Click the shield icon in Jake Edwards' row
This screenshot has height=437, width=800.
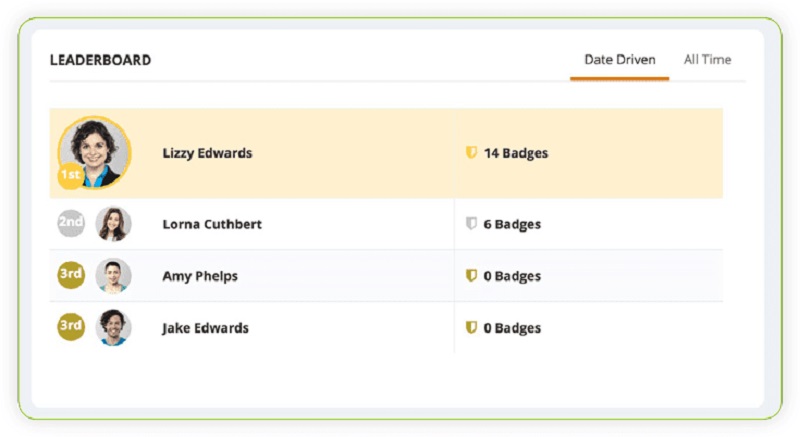click(471, 327)
